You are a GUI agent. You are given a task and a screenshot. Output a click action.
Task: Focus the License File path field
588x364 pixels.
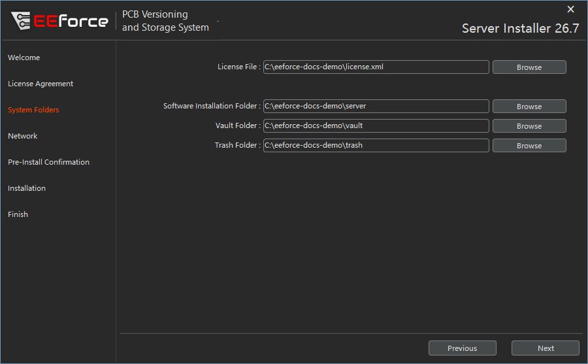click(376, 67)
